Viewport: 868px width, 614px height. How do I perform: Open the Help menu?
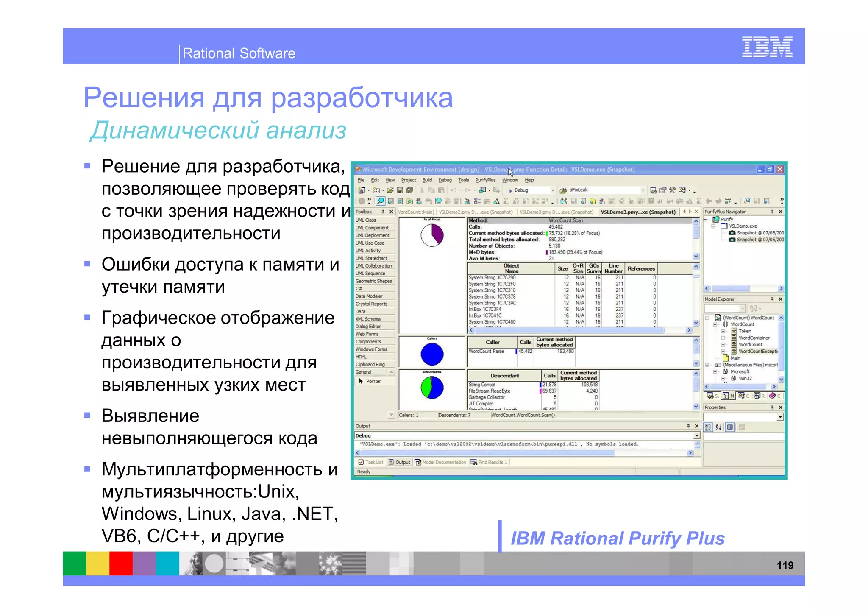(x=530, y=180)
